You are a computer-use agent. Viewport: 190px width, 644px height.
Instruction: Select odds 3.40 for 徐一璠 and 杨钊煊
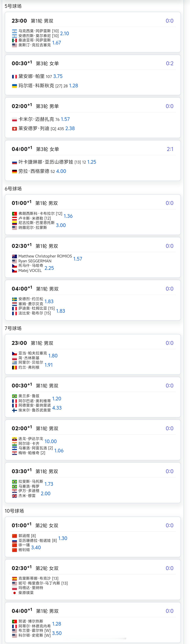point(36,548)
